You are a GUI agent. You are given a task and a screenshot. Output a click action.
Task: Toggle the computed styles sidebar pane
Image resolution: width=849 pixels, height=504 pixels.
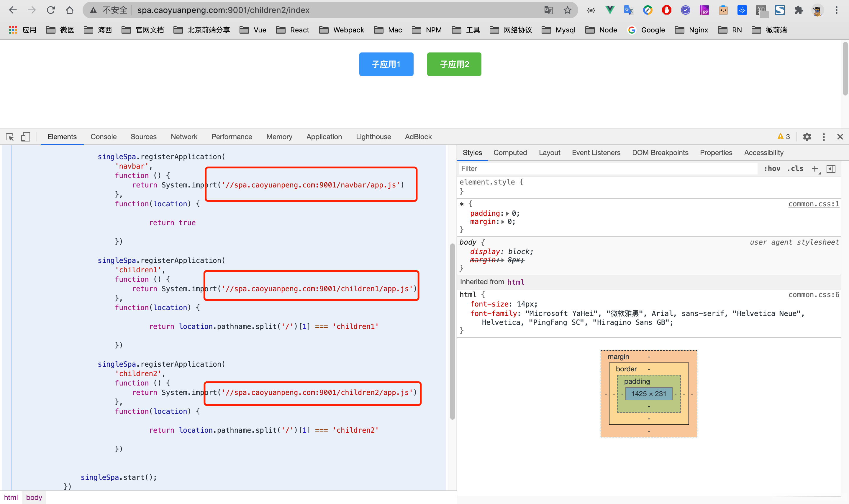(831, 169)
